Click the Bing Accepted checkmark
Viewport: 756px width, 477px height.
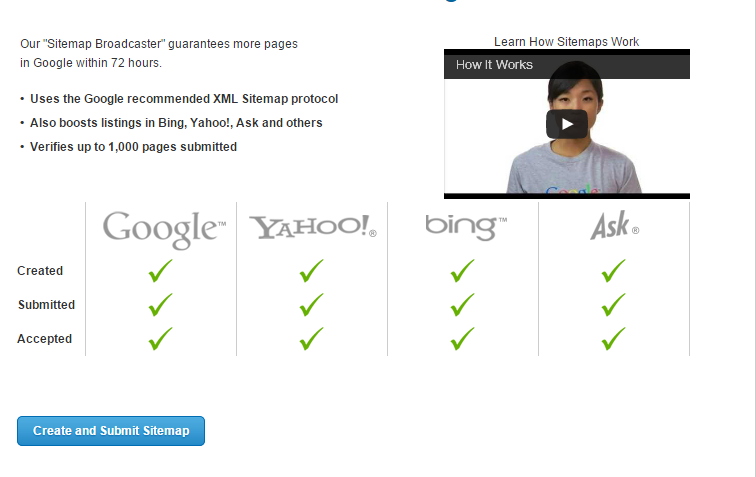click(462, 339)
